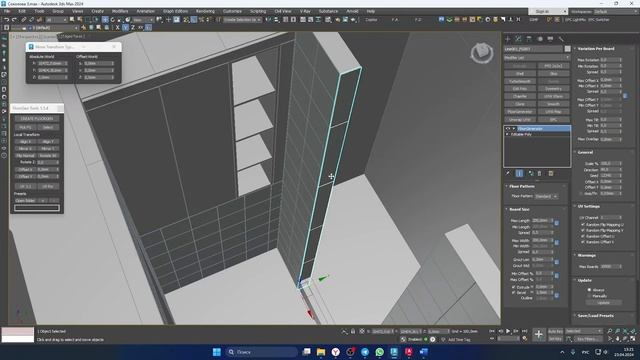Open the Modifiers menu
Screen dimensions: 640x360
[120, 11]
